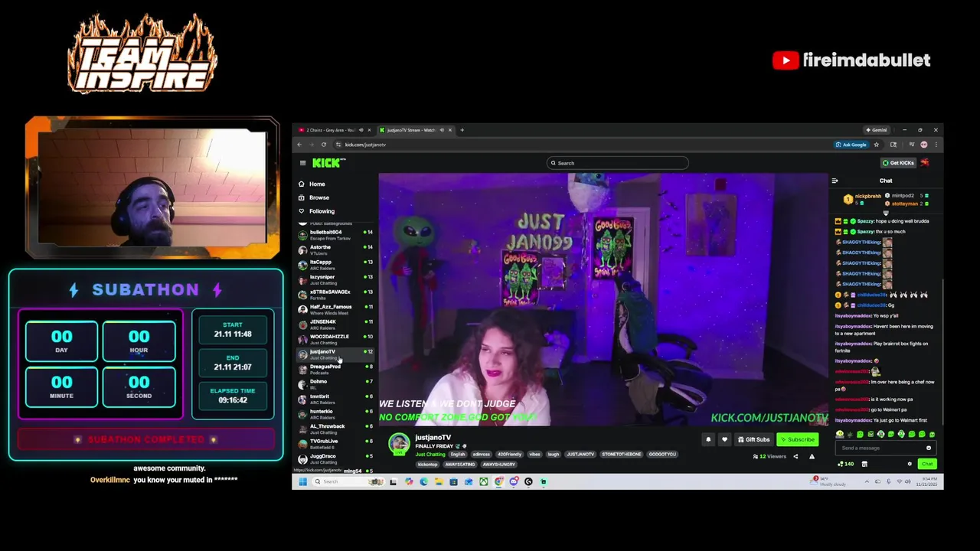
Task: Open ItsCappp channel in sidebar
Action: [335, 265]
